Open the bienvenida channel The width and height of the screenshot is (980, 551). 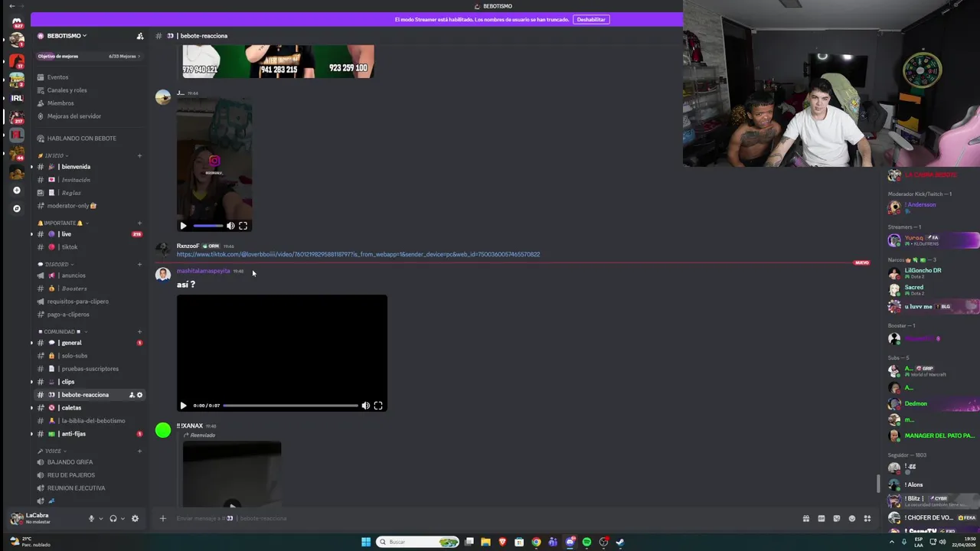click(75, 167)
